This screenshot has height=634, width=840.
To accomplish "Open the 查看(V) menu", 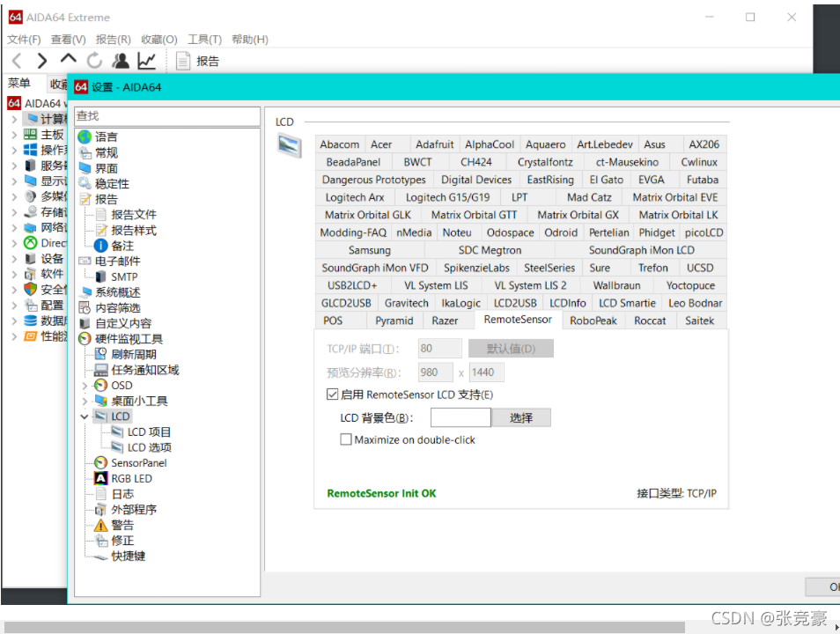I will pos(68,39).
